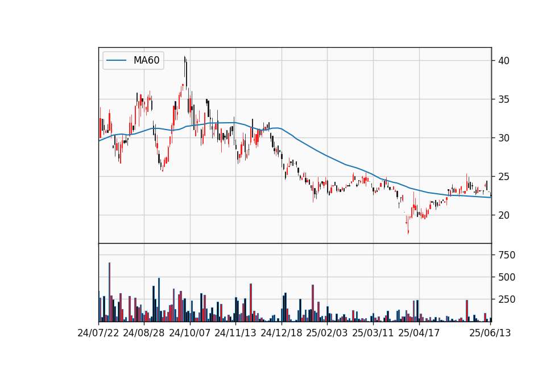The height and width of the screenshot is (392, 546).
Task: Click the lowest candlestick near 18
Action: (x=408, y=225)
